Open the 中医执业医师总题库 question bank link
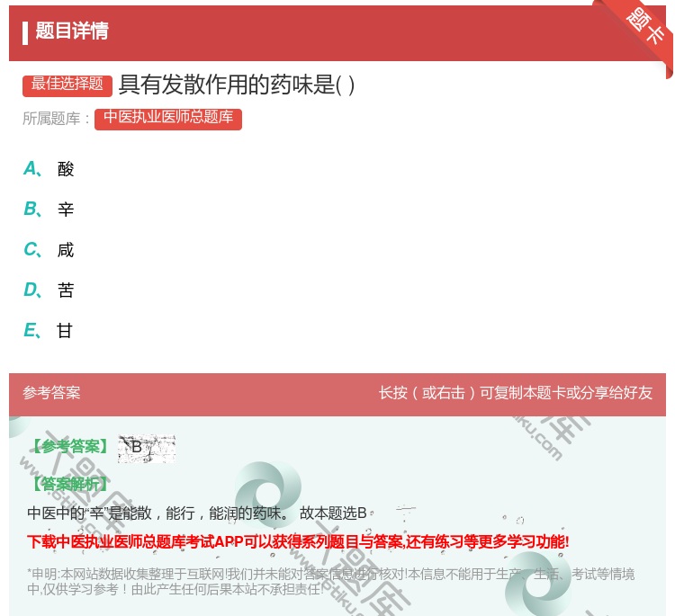Viewport: 675px width, 616px height. 168,118
